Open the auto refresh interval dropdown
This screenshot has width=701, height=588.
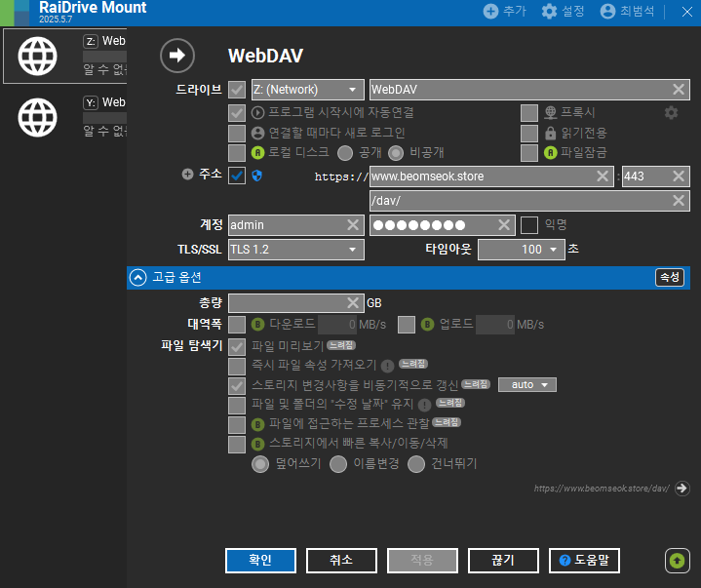(527, 384)
